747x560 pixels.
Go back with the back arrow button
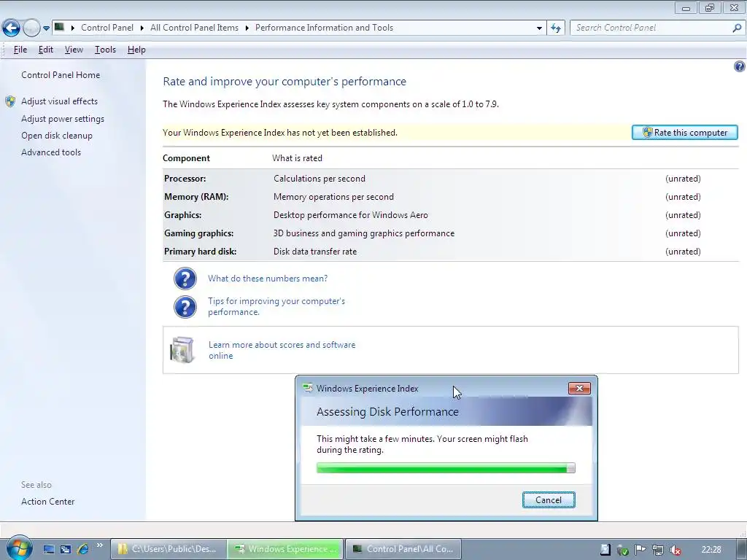[x=12, y=28]
